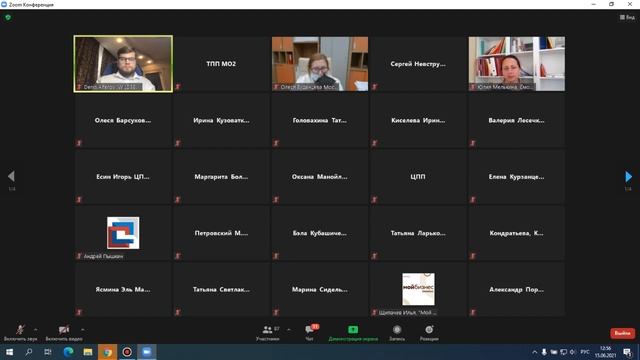Switch the РУС keyboard language indicator
The image size is (640, 360).
(x=585, y=352)
